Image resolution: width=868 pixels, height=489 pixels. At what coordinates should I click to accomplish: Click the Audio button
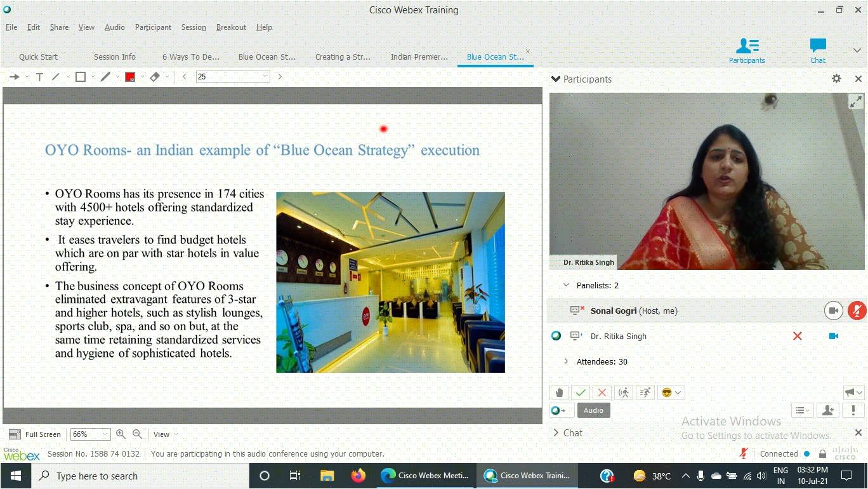(593, 410)
